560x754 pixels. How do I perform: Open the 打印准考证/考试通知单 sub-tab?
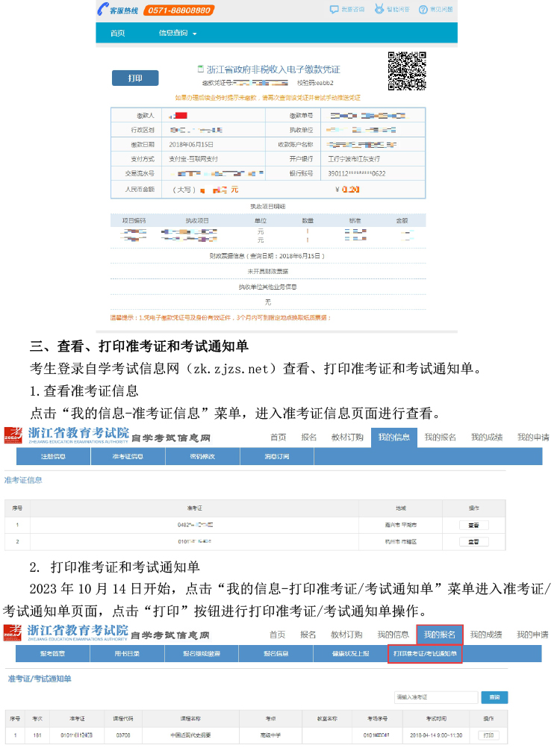(425, 654)
